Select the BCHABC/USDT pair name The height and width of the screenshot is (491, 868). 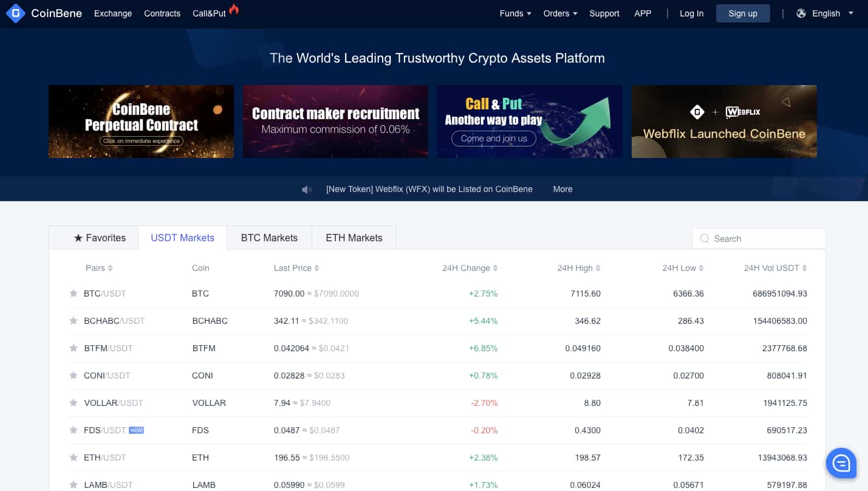[x=114, y=321]
